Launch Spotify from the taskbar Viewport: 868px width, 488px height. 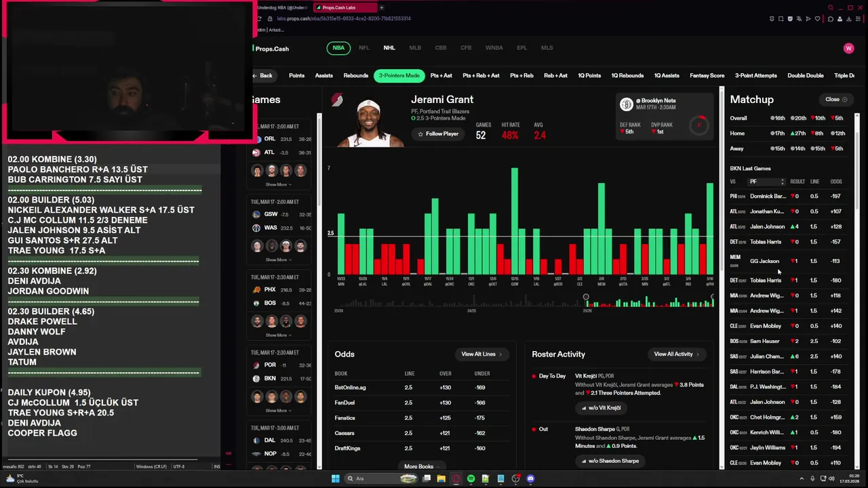[471, 479]
